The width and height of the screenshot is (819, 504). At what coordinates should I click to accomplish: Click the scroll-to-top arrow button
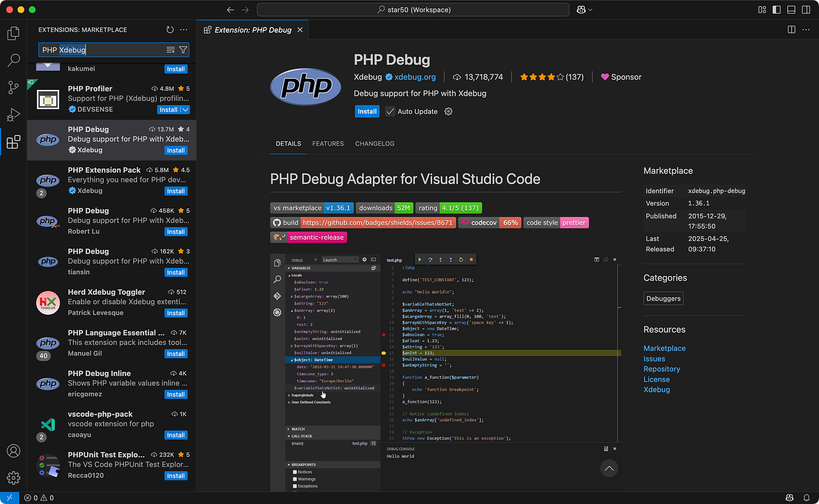[609, 468]
